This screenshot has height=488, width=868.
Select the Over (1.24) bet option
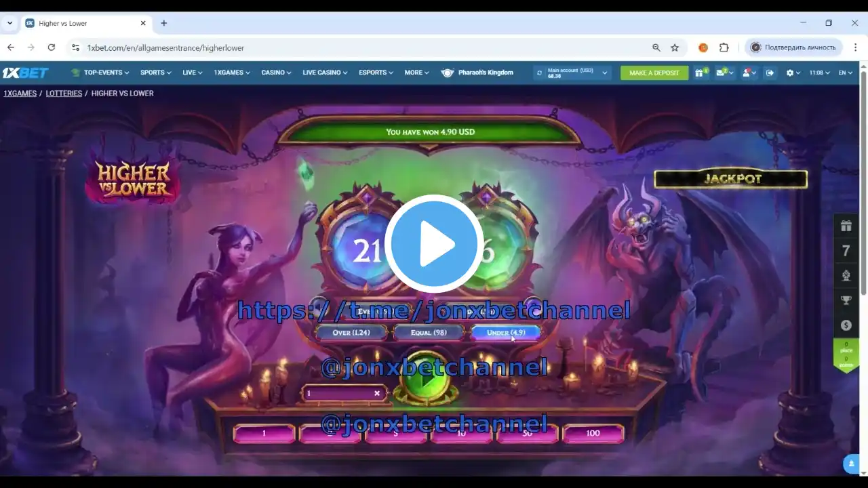[x=351, y=332]
